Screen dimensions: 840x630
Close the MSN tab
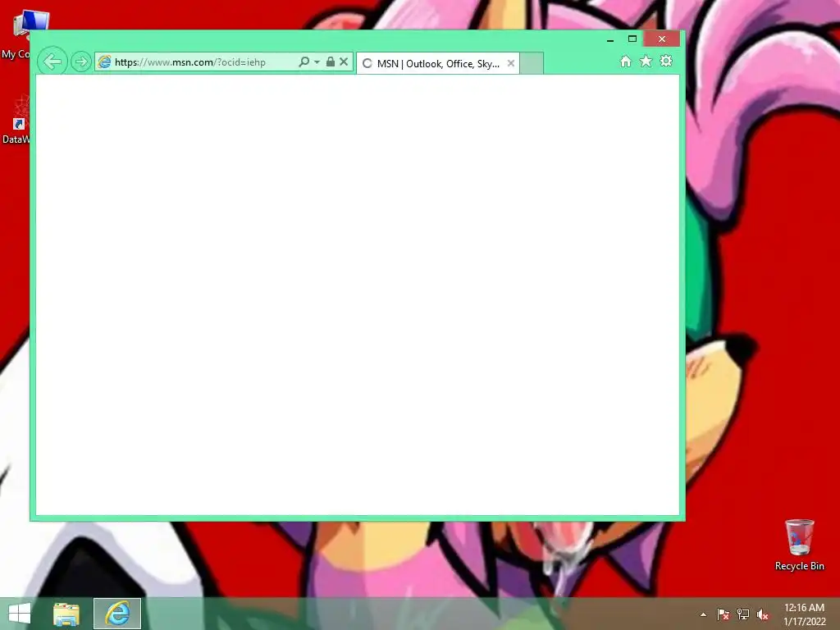pyautogui.click(x=511, y=63)
